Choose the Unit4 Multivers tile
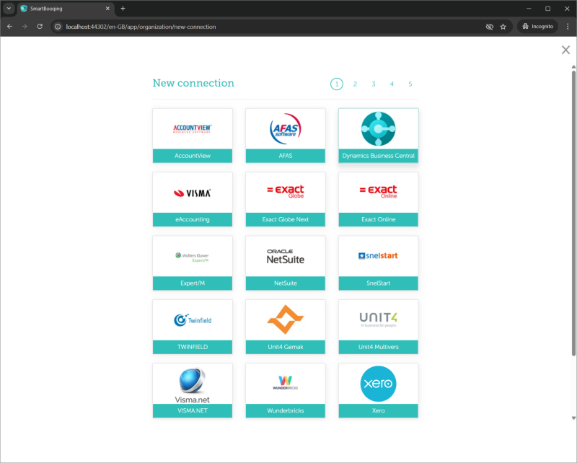Screen dimensions: 577x463 pos(378,326)
